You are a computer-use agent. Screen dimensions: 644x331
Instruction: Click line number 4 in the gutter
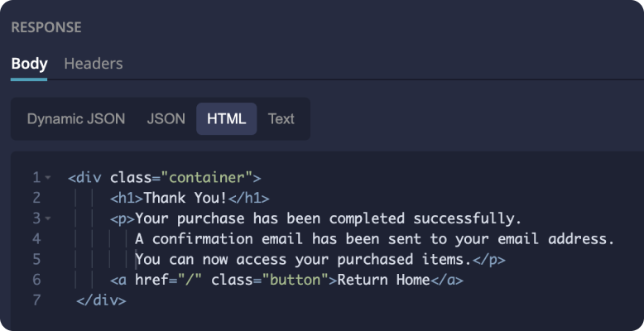click(36, 239)
